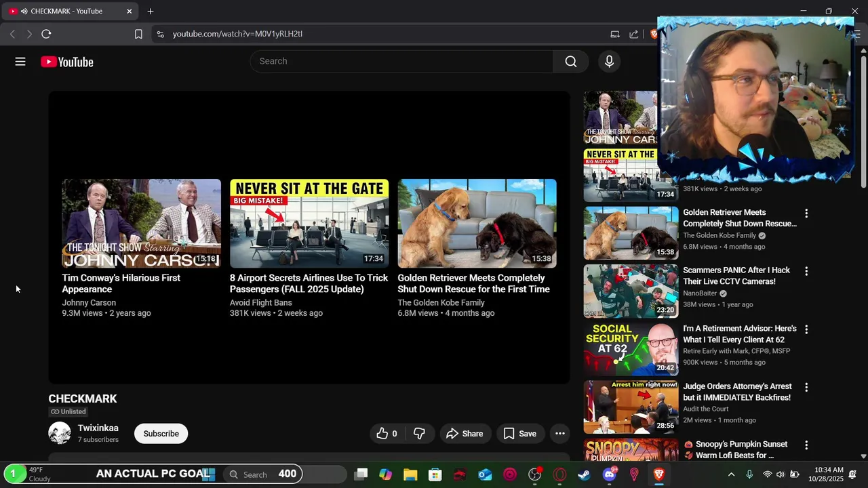The image size is (868, 488).
Task: Open the notification bell in system tray
Action: [x=853, y=474]
